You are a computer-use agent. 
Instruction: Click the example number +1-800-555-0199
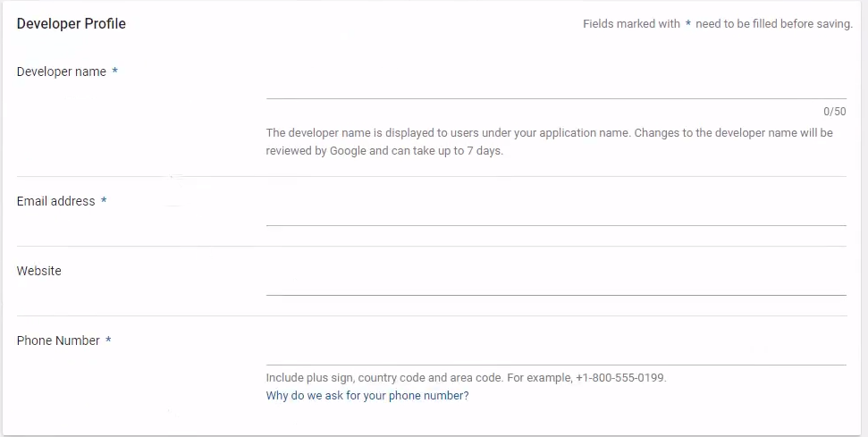point(619,378)
